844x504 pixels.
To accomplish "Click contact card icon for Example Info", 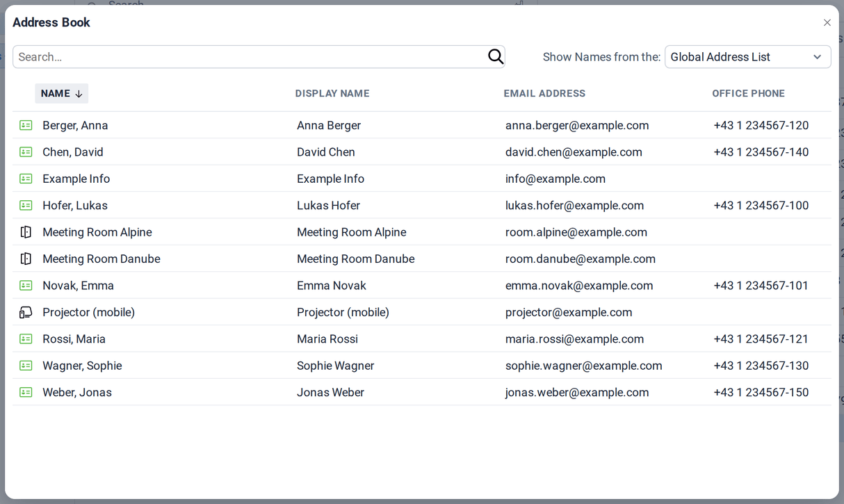I will 26,179.
